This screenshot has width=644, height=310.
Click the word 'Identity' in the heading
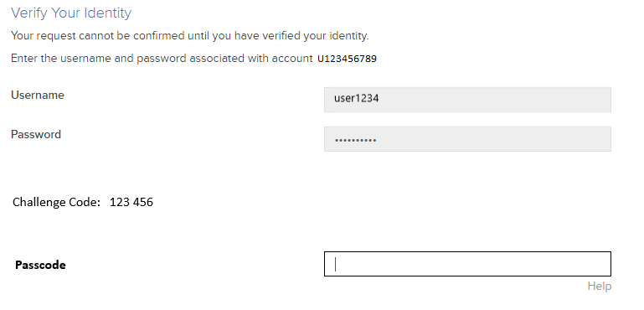(x=107, y=13)
